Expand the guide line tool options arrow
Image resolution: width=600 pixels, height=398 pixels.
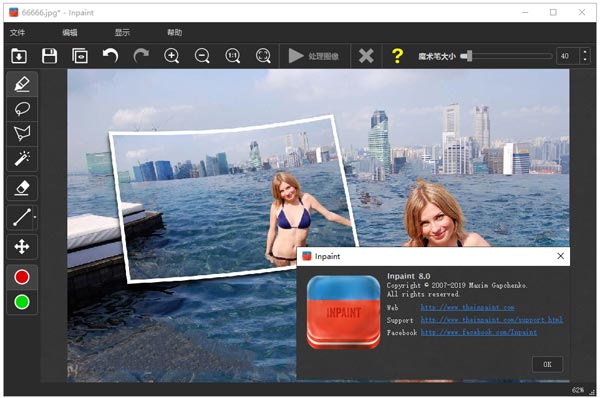point(35,217)
